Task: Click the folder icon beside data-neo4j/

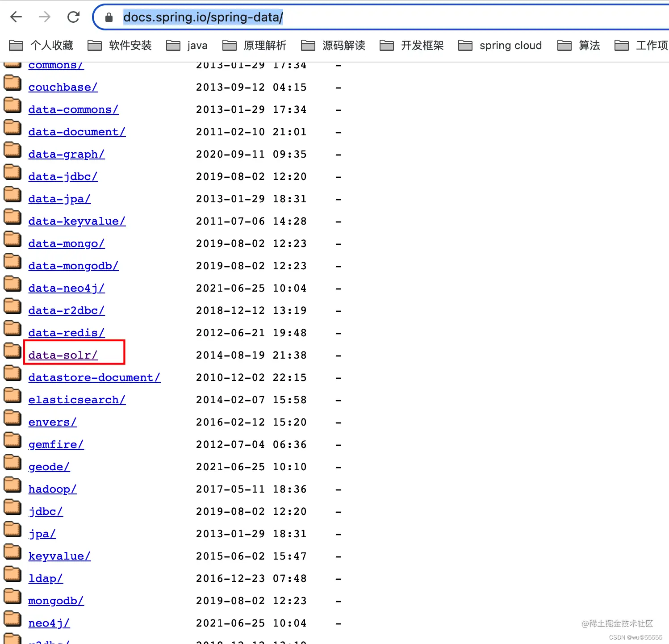Action: 13,284
